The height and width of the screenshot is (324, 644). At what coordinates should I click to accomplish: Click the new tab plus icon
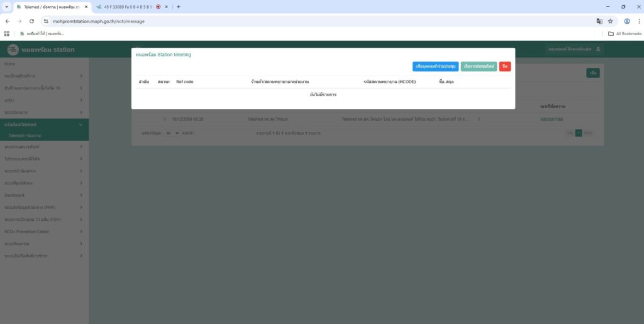(179, 7)
